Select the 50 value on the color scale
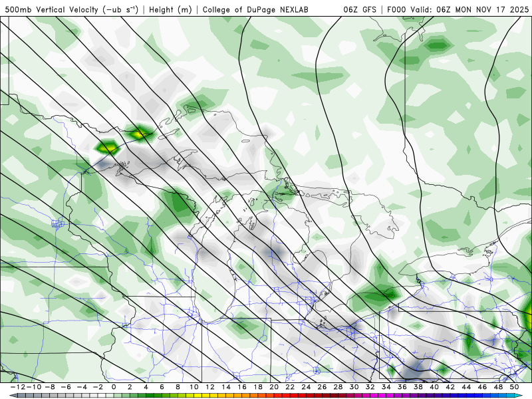532x399 pixels. [x=514, y=387]
